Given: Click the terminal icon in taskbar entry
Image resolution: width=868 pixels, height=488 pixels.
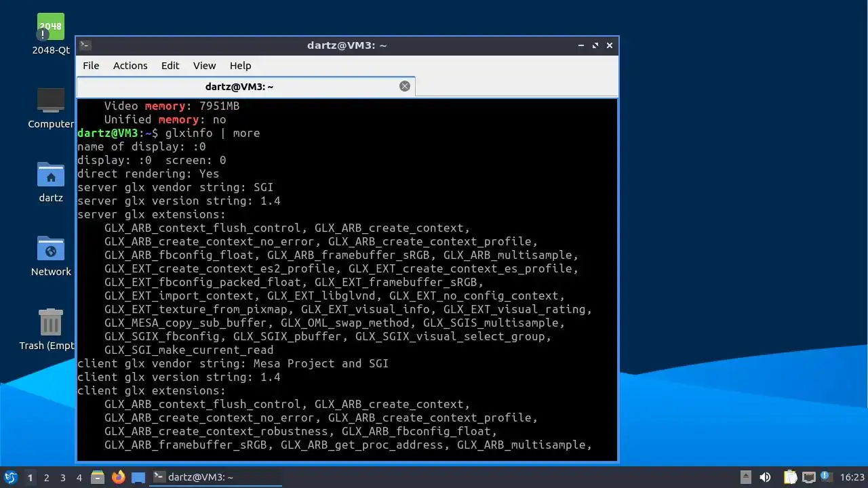Looking at the screenshot, I should [x=159, y=477].
